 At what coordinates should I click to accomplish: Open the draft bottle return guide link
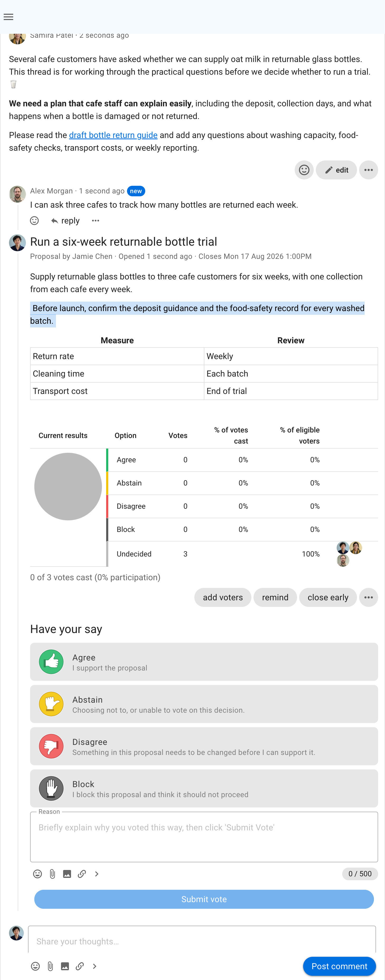[x=113, y=135]
